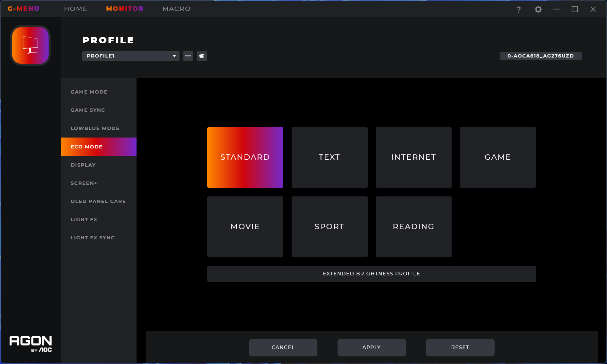Open the profile options ellipsis button
Image resolution: width=607 pixels, height=364 pixels.
tap(188, 56)
